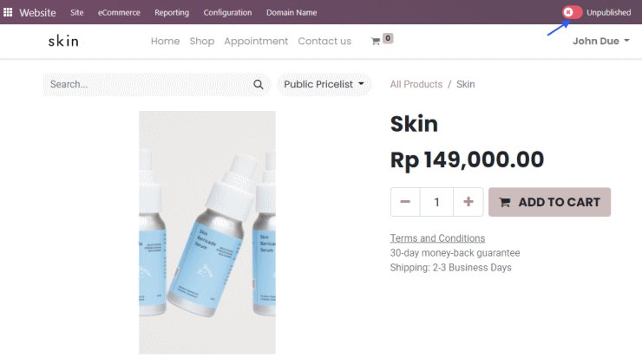Go to All Products breadcrumb
This screenshot has width=642, height=364.
click(416, 84)
